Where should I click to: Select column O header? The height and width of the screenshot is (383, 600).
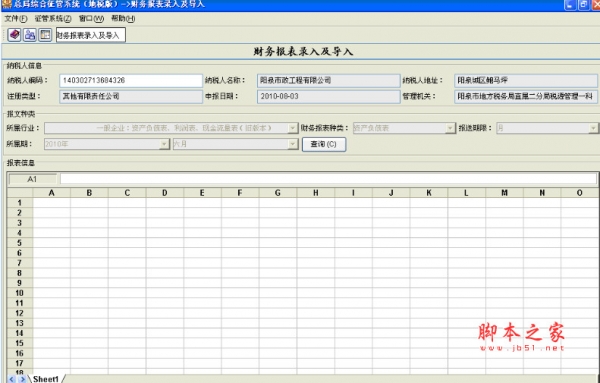(579, 193)
